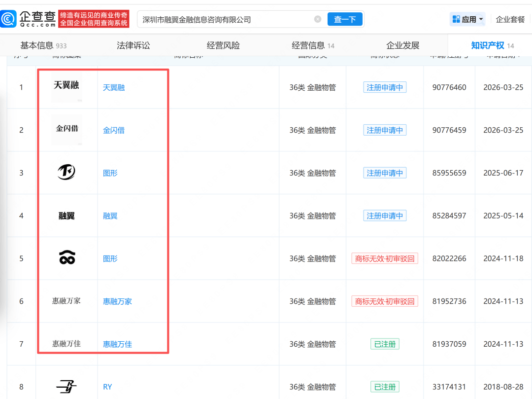Image resolution: width=532 pixels, height=399 pixels.
Task: Click the red slogan banner beside the logo
Action: pyautogui.click(x=94, y=19)
